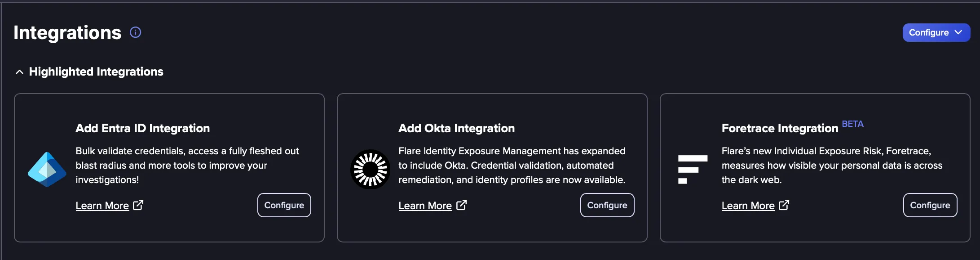This screenshot has height=260, width=980.
Task: Click the Highlighted Integrations section title
Action: coord(96,72)
